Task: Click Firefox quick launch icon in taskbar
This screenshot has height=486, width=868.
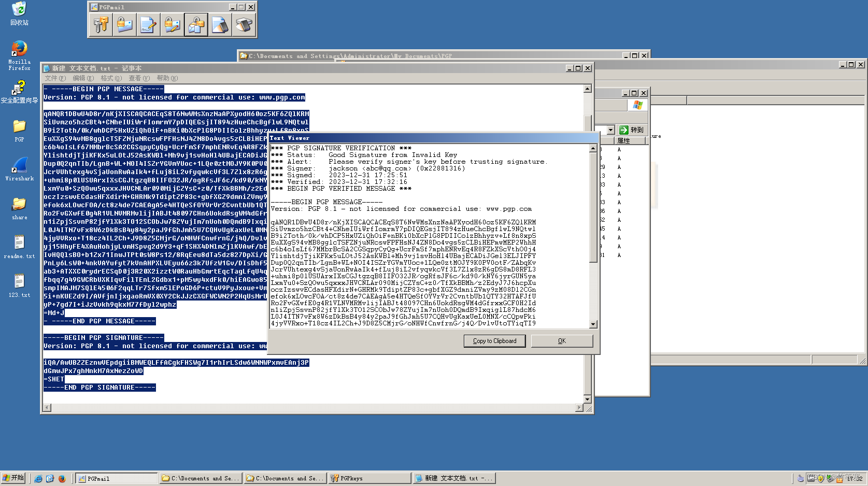Action: click(62, 478)
